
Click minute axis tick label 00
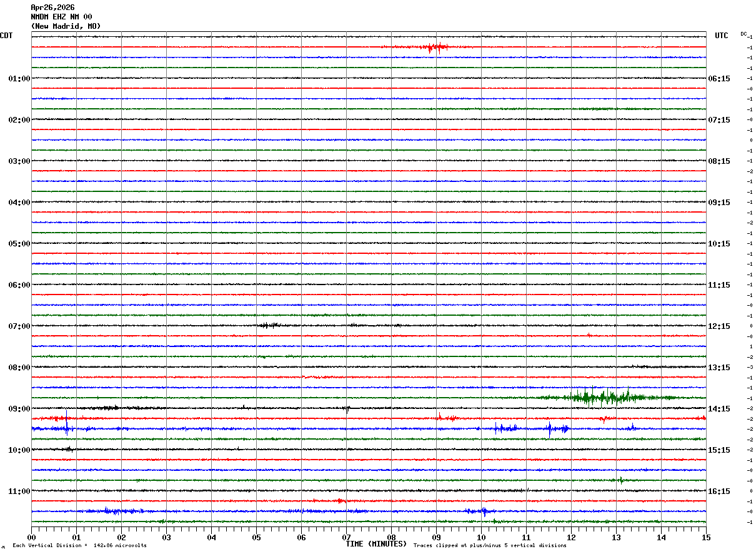click(31, 537)
